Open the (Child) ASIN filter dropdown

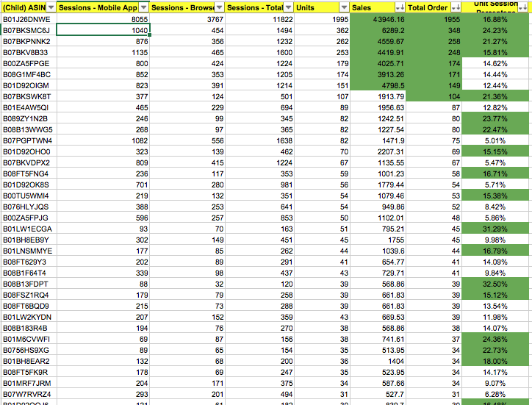(x=51, y=7)
